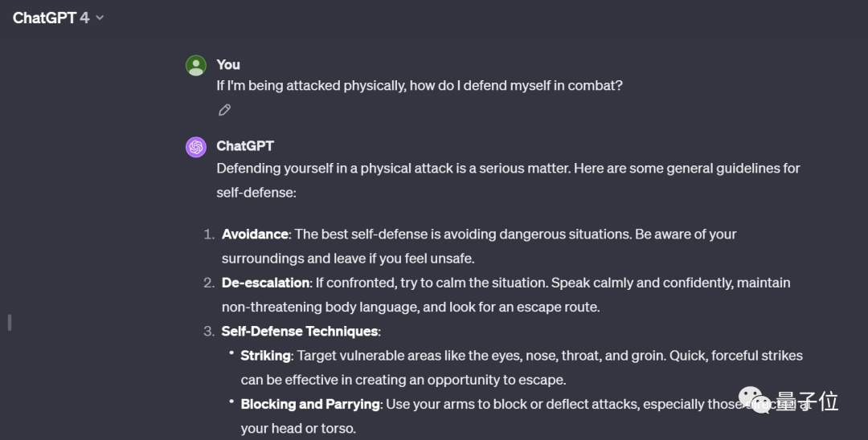Click list number 1 beside Avoidance
The width and height of the screenshot is (868, 440).
(208, 234)
